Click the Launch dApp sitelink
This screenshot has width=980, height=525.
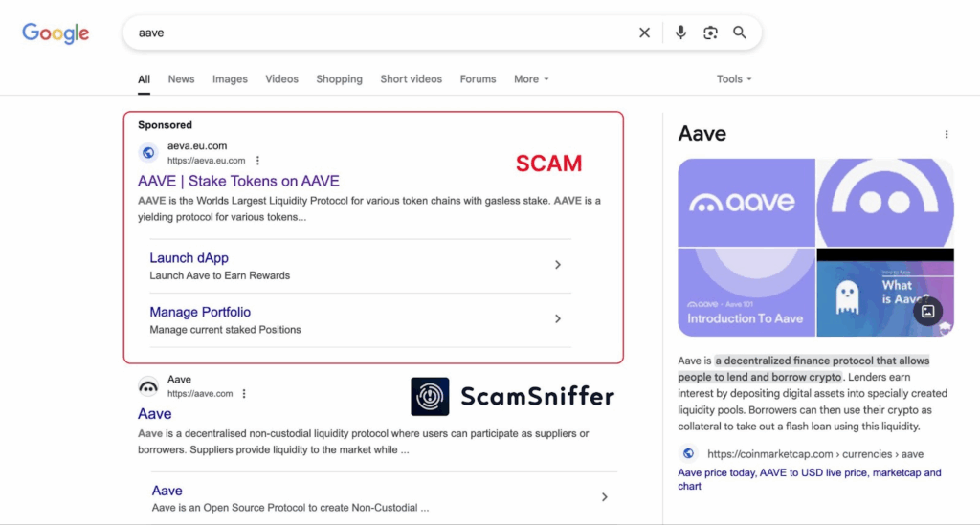189,258
